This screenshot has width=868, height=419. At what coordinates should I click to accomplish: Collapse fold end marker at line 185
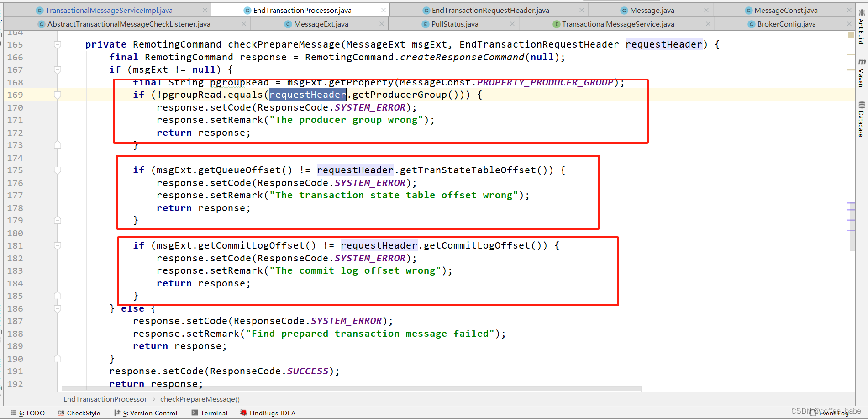58,296
